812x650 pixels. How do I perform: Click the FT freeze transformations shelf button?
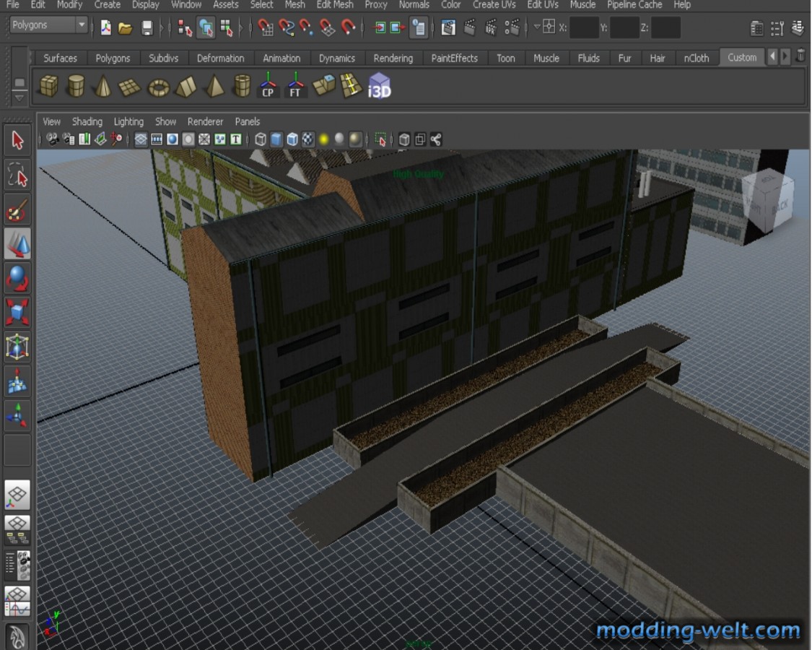point(295,85)
